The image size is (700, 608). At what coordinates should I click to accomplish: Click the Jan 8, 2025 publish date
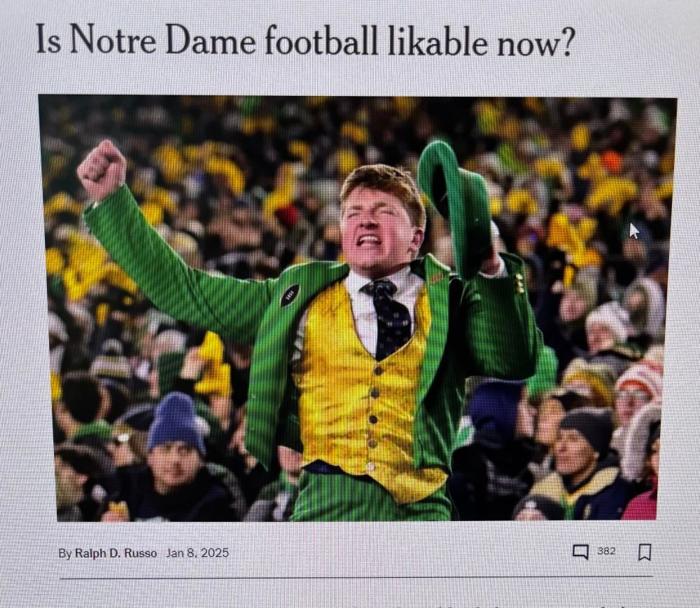point(197,553)
